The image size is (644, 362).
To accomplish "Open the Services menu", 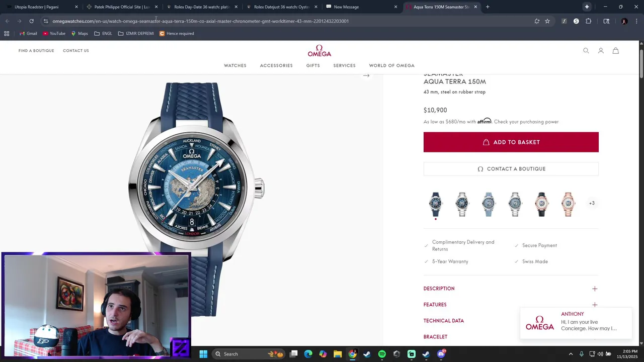I will point(344,65).
